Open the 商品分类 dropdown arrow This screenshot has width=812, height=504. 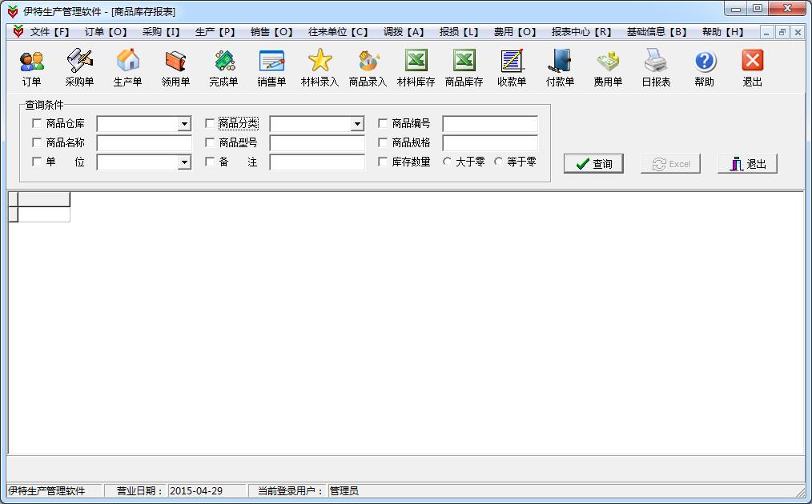pos(357,124)
